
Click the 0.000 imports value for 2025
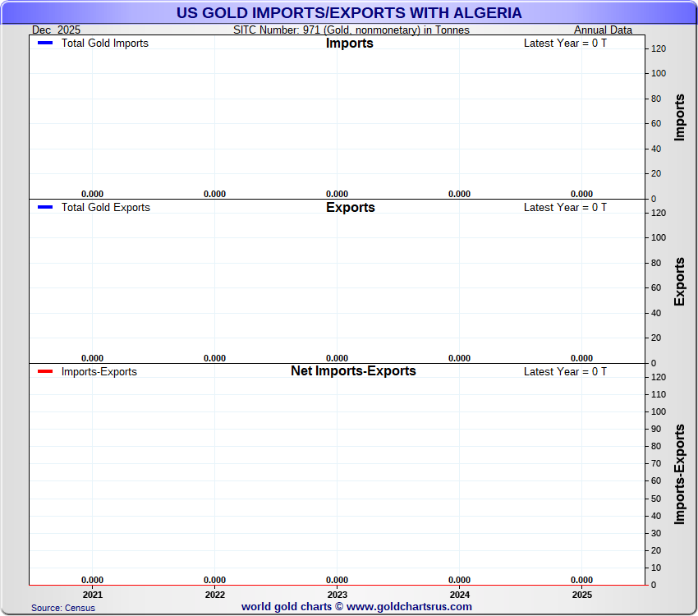tap(582, 194)
